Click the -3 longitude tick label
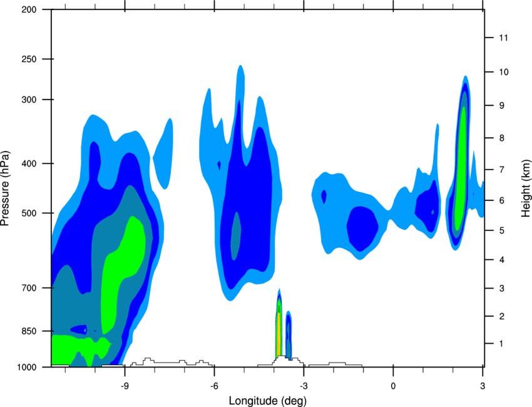Image resolution: width=532 pixels, height=407 pixels. pyautogui.click(x=304, y=386)
